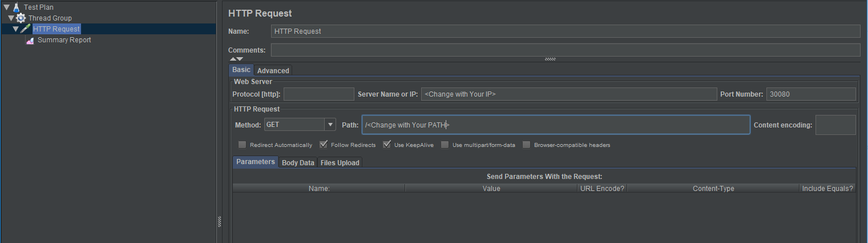Click the URL Encode? column header
Screen dimensions: 868x243
602,189
